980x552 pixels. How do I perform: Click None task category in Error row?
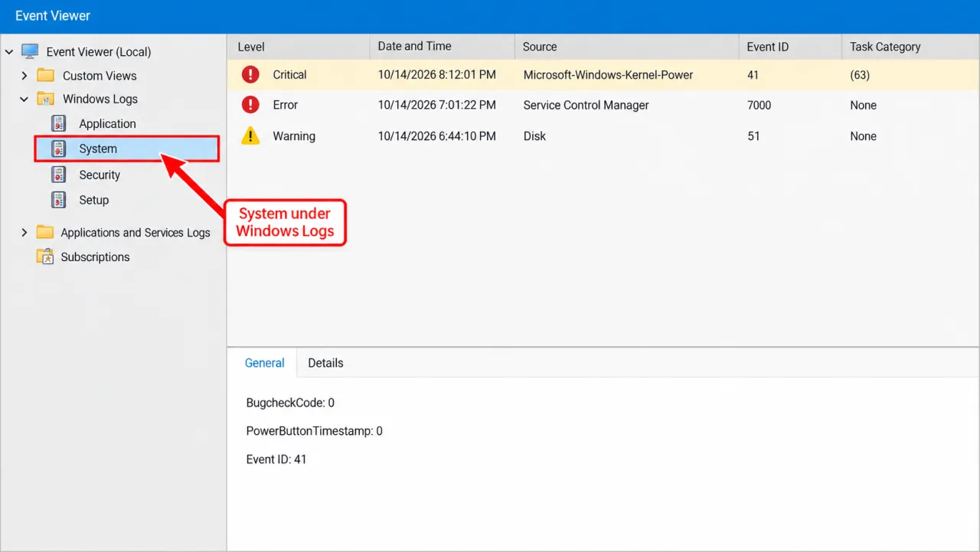tap(864, 105)
